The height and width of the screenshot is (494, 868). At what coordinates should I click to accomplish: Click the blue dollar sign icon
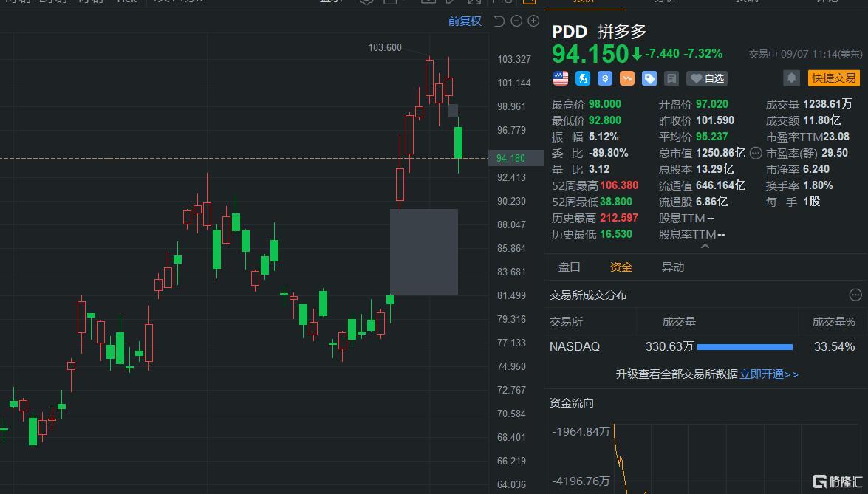tap(604, 78)
